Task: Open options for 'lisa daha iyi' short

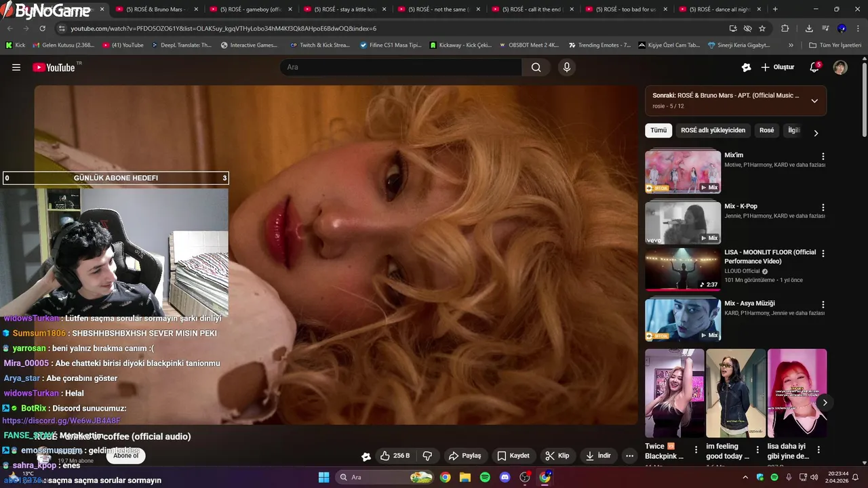Action: click(818, 449)
